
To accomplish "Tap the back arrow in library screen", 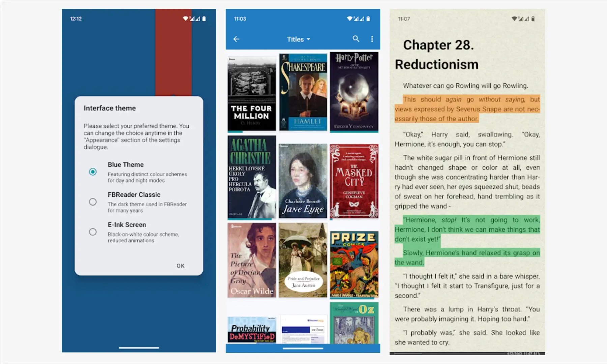I will pyautogui.click(x=236, y=39).
